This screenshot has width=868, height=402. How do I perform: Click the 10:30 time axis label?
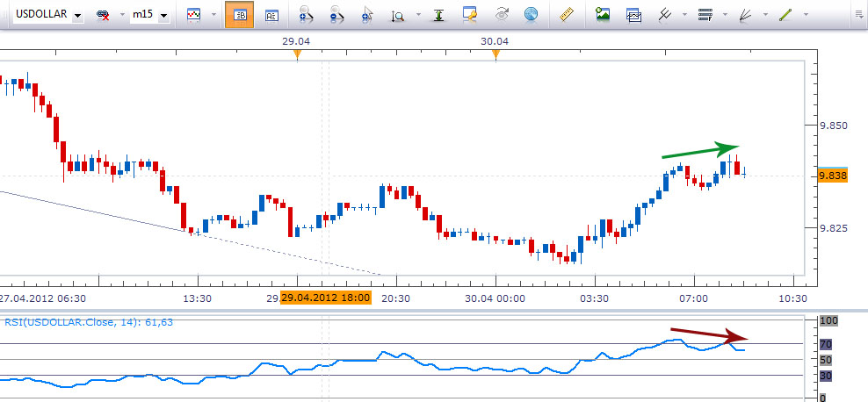pyautogui.click(x=792, y=298)
